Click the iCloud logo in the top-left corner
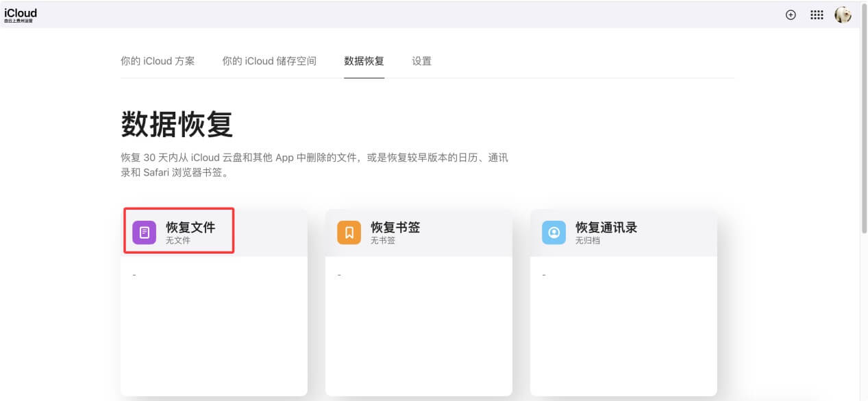 20,14
